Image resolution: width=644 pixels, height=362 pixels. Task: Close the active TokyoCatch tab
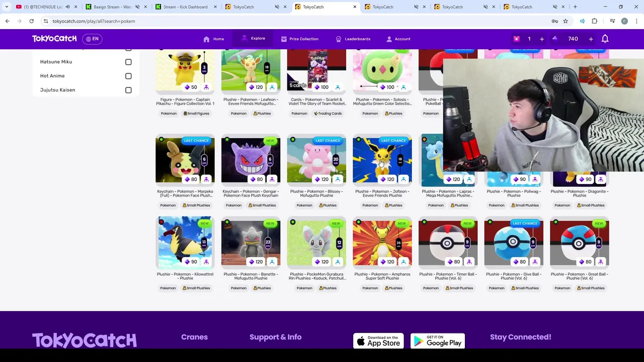(x=355, y=7)
